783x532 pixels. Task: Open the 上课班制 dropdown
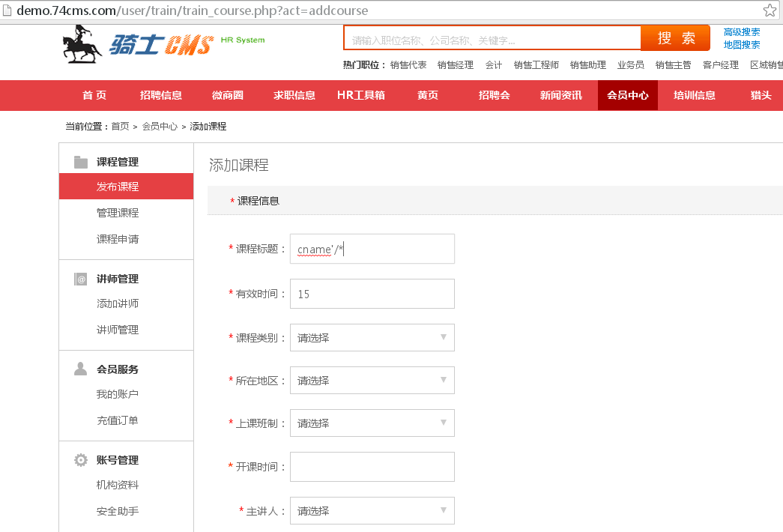click(x=372, y=423)
